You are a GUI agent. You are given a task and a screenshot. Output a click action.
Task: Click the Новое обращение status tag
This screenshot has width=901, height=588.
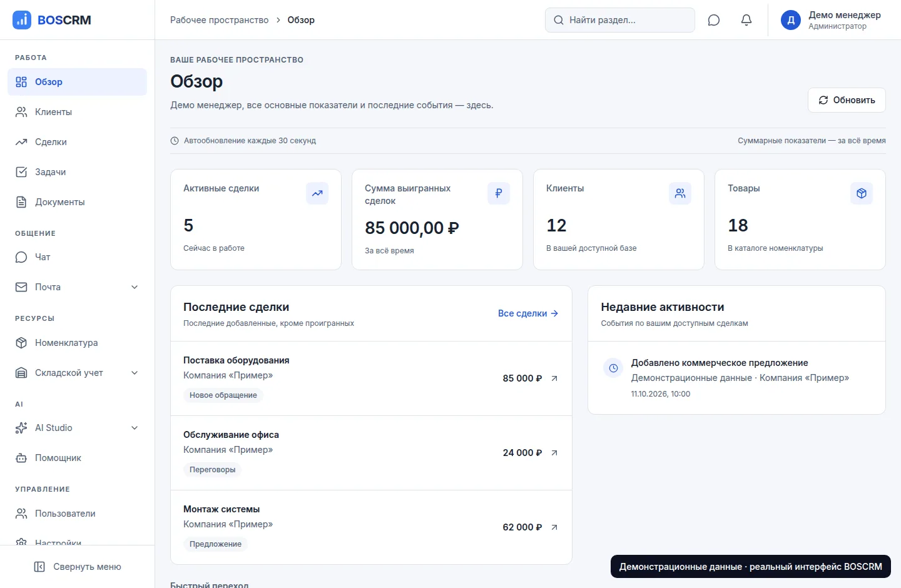(223, 395)
